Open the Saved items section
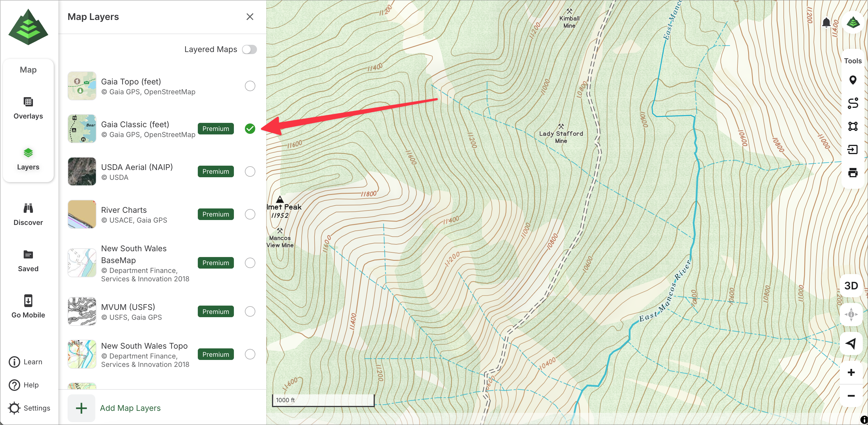The height and width of the screenshot is (425, 868). [x=28, y=260]
